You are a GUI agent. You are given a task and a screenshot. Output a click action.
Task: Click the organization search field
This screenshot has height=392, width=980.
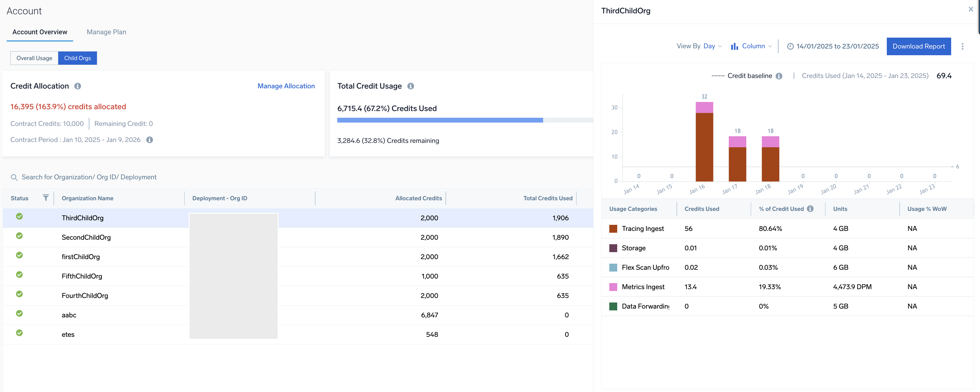click(x=89, y=177)
